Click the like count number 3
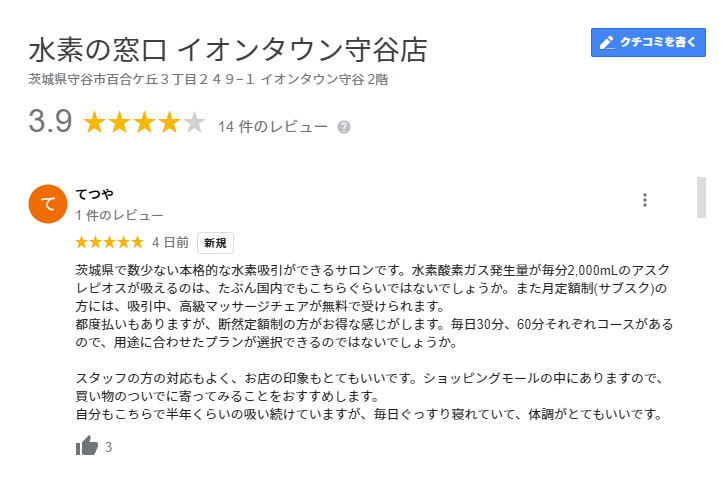725x481 pixels. click(x=108, y=447)
